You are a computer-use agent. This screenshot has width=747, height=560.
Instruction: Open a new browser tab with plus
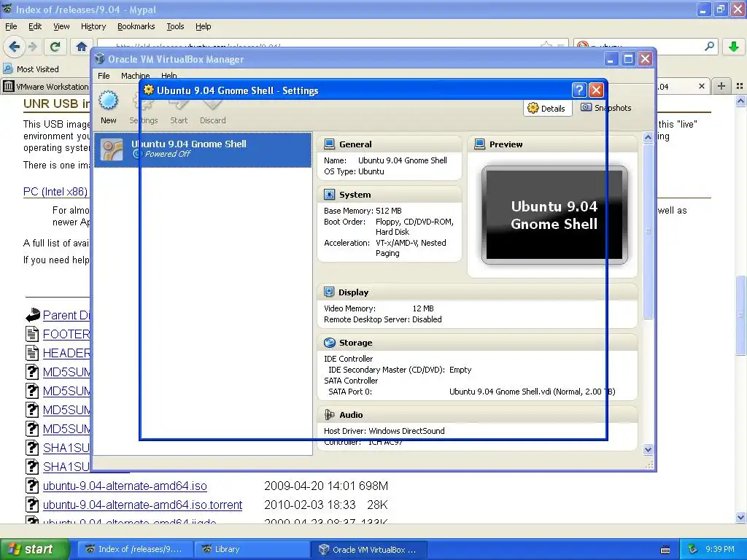point(721,86)
